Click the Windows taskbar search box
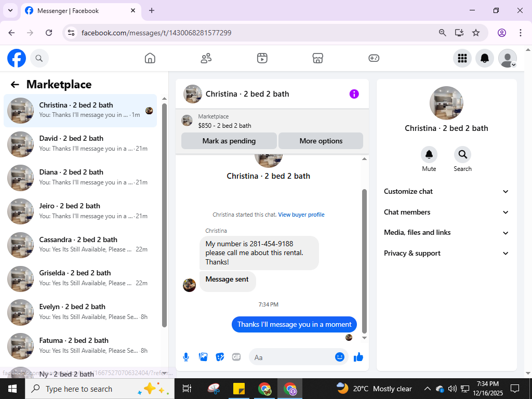The width and height of the screenshot is (532, 399). coord(100,389)
